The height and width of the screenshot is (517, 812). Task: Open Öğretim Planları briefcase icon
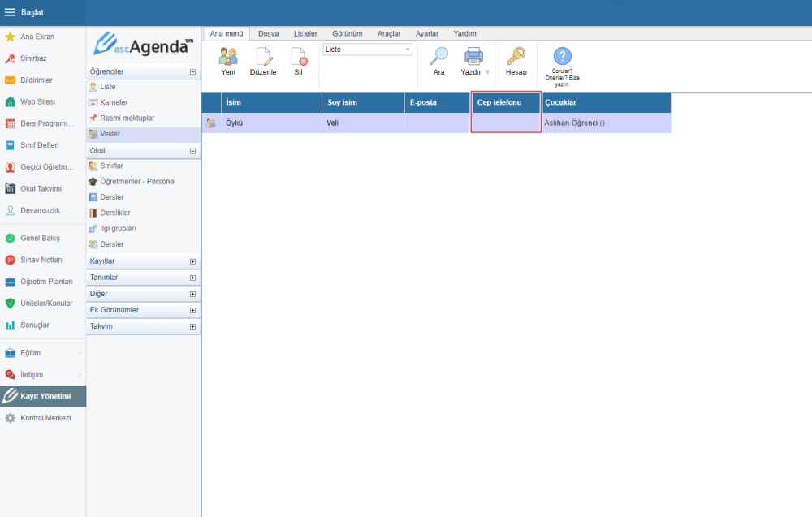[10, 282]
